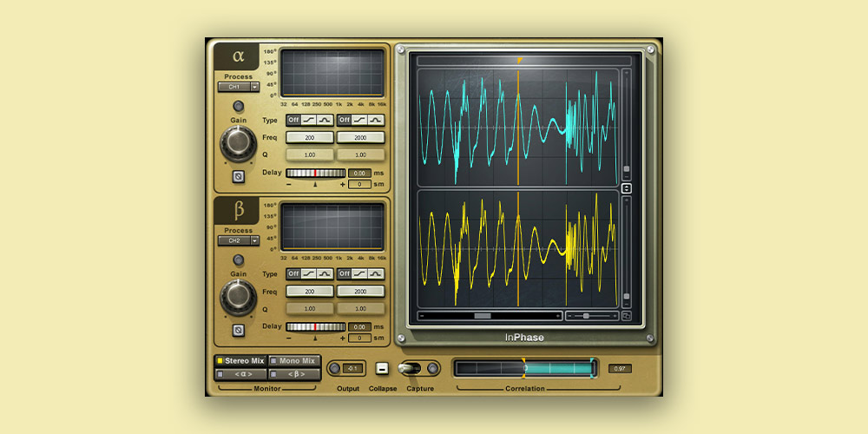Turn Off alpha band 1 filter
The width and height of the screenshot is (868, 434).
click(x=293, y=120)
